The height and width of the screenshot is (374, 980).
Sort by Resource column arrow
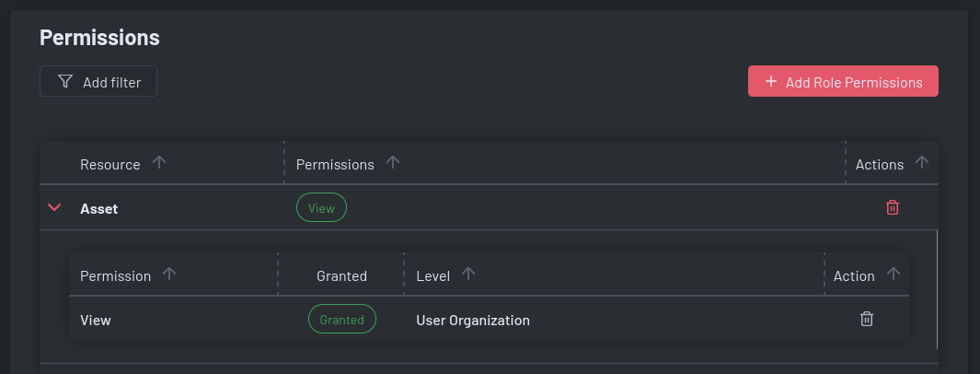point(159,163)
